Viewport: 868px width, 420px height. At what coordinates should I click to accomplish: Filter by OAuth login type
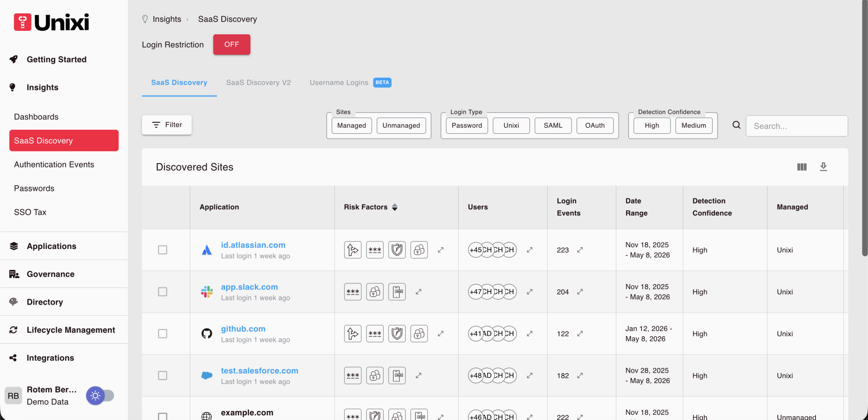pyautogui.click(x=595, y=125)
